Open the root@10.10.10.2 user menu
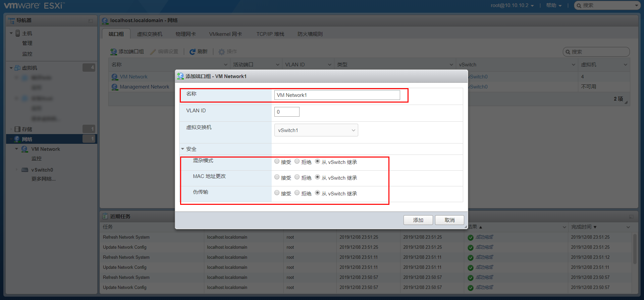 pyautogui.click(x=512, y=5)
